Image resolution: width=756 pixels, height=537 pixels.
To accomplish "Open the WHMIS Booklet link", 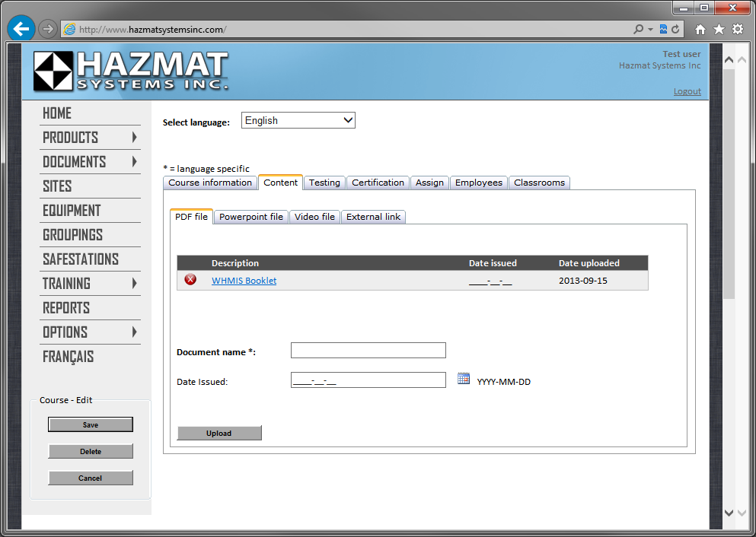I will click(244, 281).
